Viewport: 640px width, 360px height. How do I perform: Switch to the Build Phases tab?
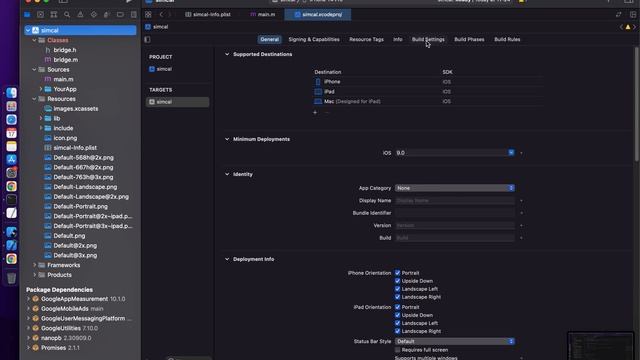(x=469, y=40)
